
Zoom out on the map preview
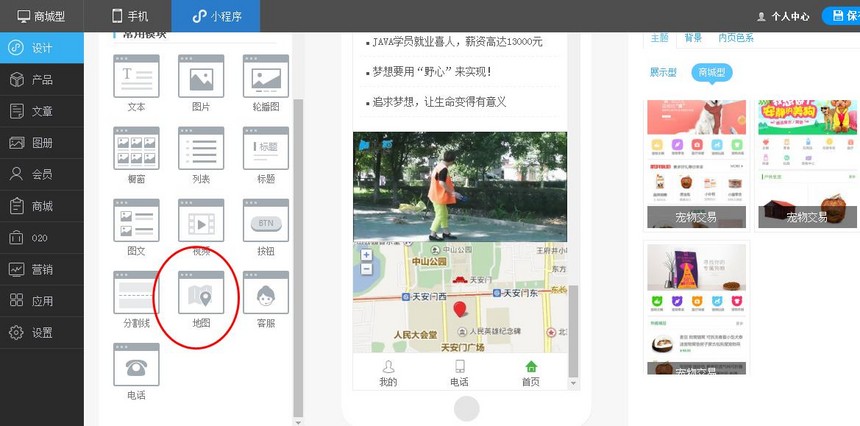366,269
